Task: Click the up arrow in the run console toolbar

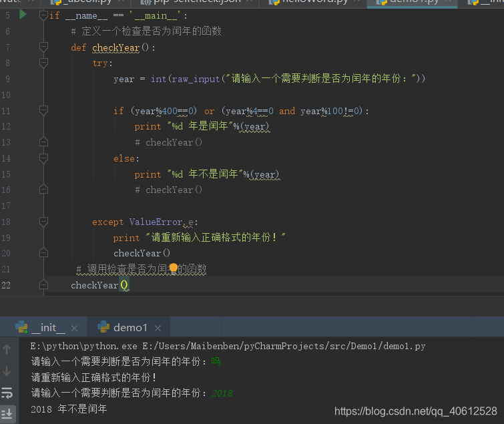Action: pyautogui.click(x=7, y=349)
